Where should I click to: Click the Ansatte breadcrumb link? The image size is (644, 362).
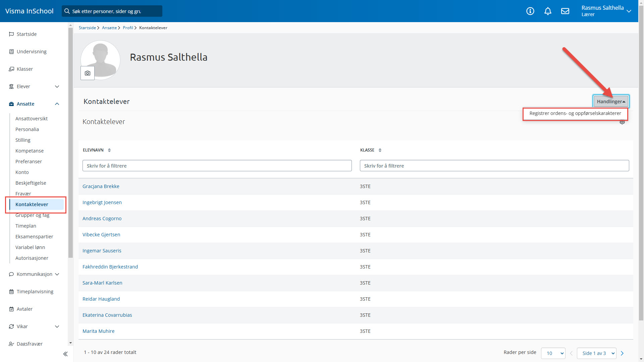[109, 28]
